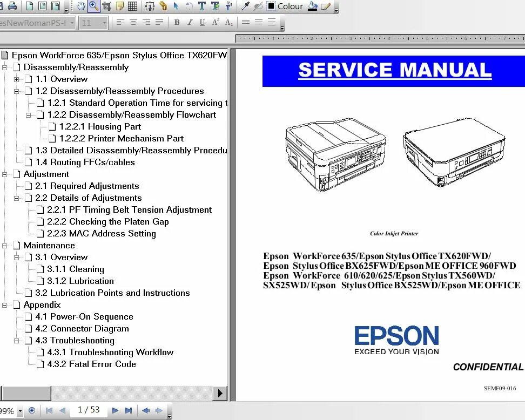Collapse 1.2 Disassembly/Reassembly Procedures node
Screen dimensions: 525x420
[x=16, y=91]
